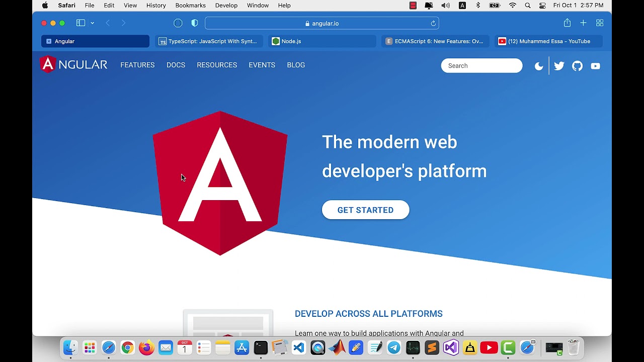Show the tab overview grid
The image size is (644, 362).
click(600, 23)
